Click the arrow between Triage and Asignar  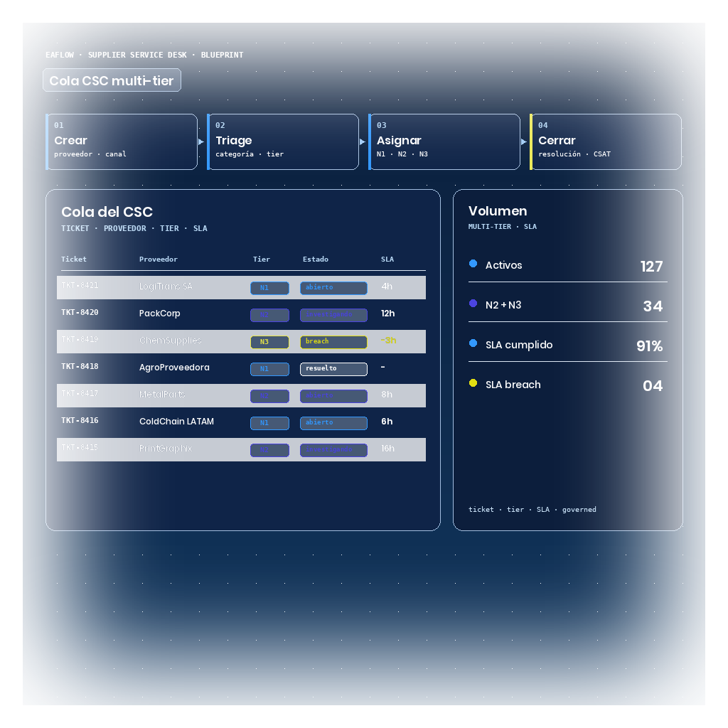pos(363,141)
